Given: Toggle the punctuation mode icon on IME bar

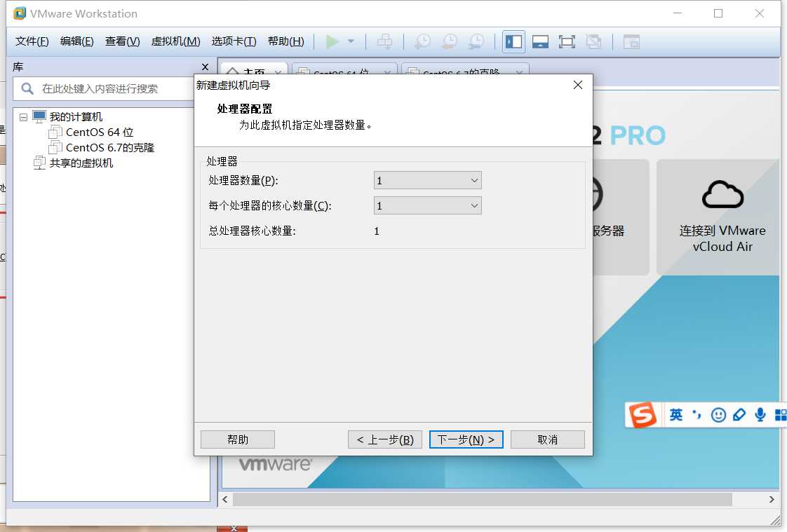Looking at the screenshot, I should click(697, 415).
